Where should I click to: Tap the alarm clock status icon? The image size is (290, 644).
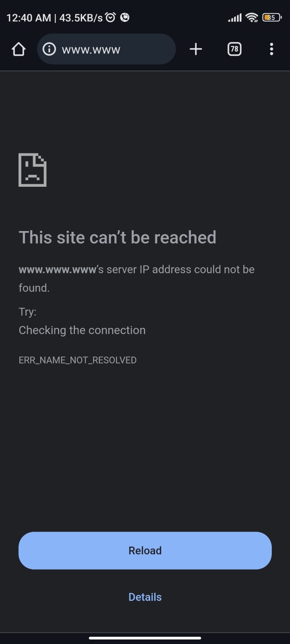point(110,17)
